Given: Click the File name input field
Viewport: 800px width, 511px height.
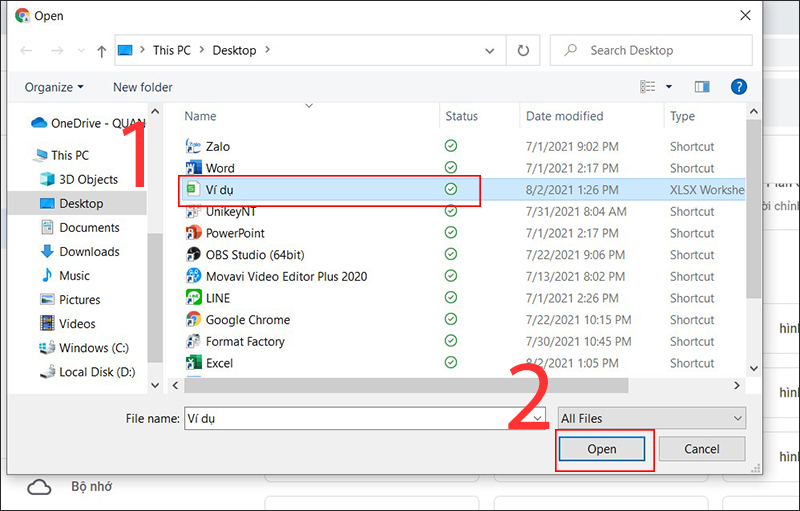Looking at the screenshot, I should click(365, 418).
